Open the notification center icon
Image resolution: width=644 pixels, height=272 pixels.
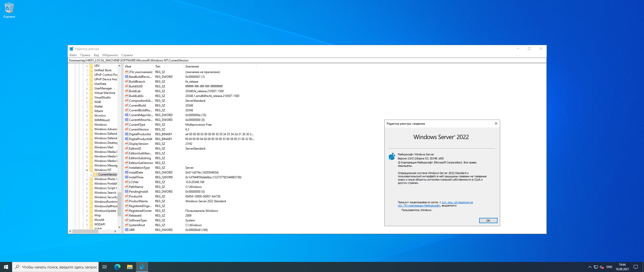coord(636,267)
